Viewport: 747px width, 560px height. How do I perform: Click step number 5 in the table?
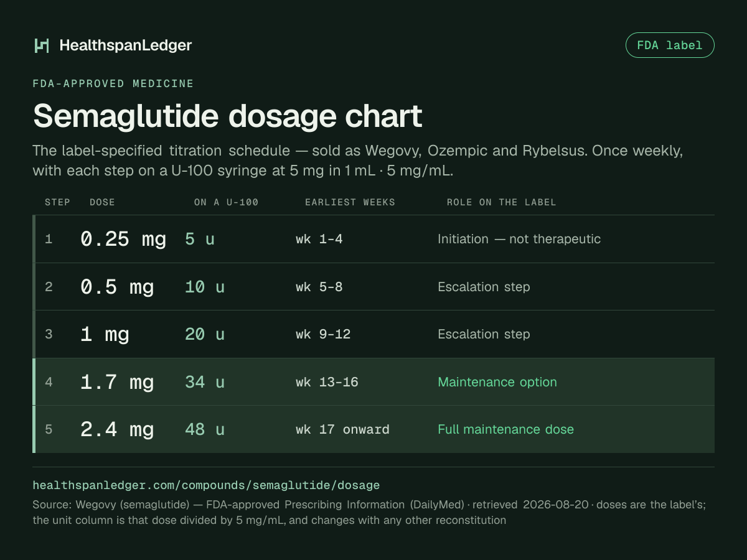click(49, 429)
